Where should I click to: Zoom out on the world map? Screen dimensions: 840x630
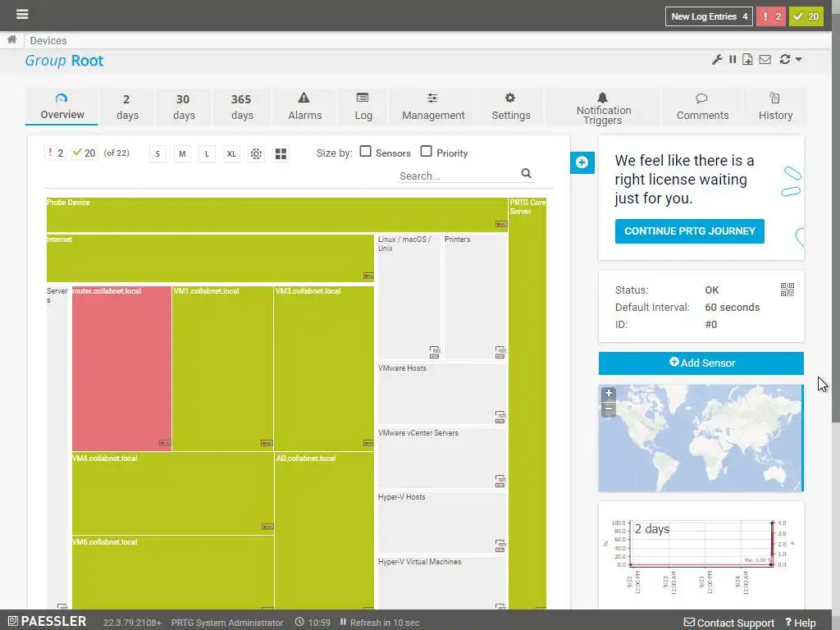click(609, 409)
